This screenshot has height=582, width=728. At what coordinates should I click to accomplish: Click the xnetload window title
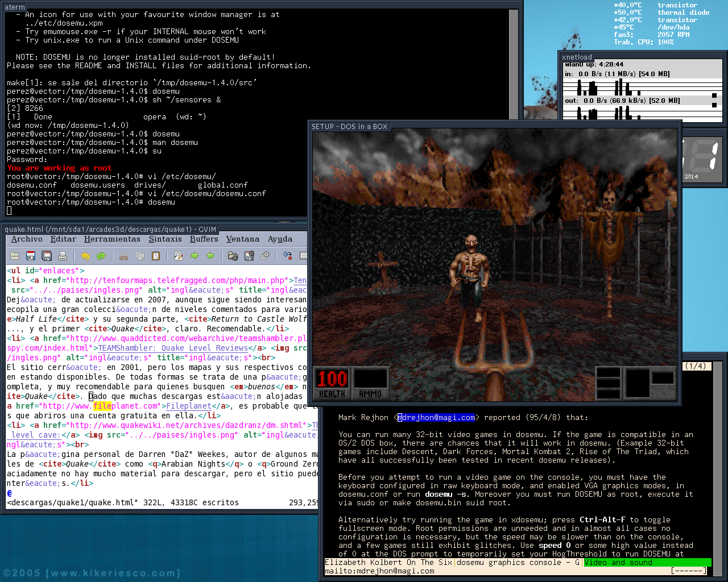[577, 57]
